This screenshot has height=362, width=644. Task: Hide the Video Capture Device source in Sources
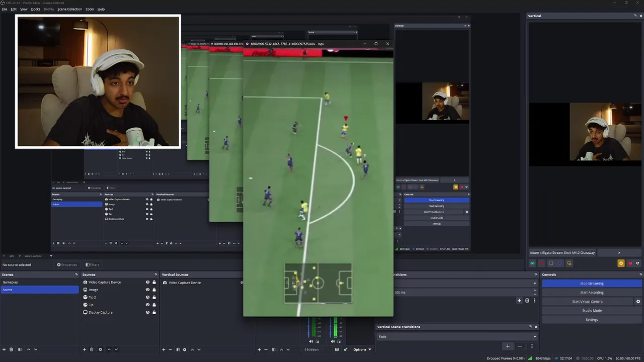147,282
